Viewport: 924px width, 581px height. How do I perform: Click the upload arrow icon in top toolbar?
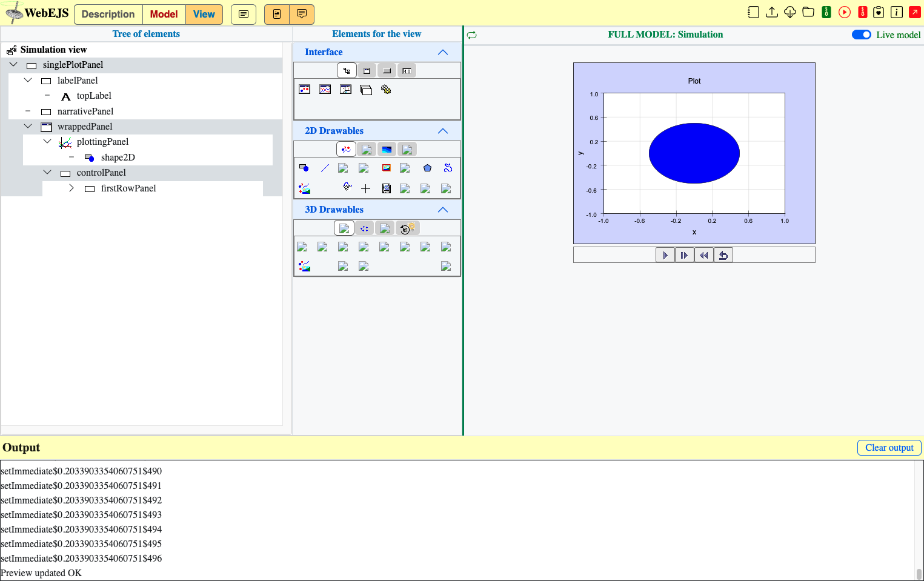pyautogui.click(x=771, y=12)
